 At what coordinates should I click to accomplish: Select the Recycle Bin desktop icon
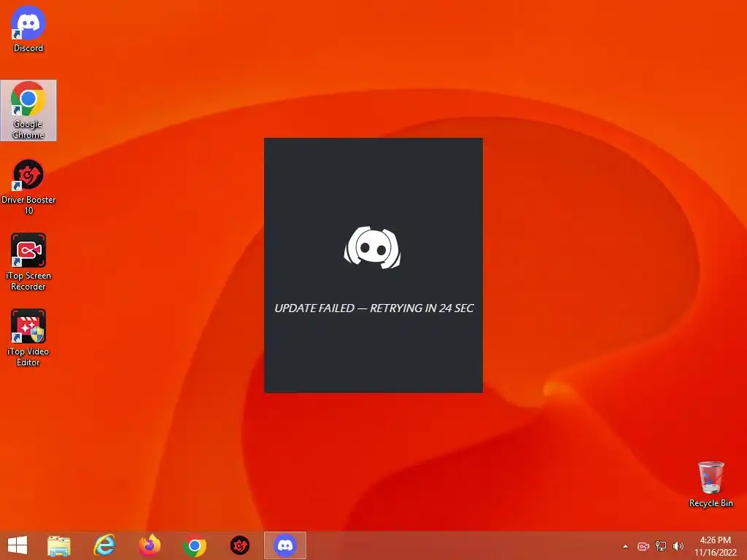(711, 484)
